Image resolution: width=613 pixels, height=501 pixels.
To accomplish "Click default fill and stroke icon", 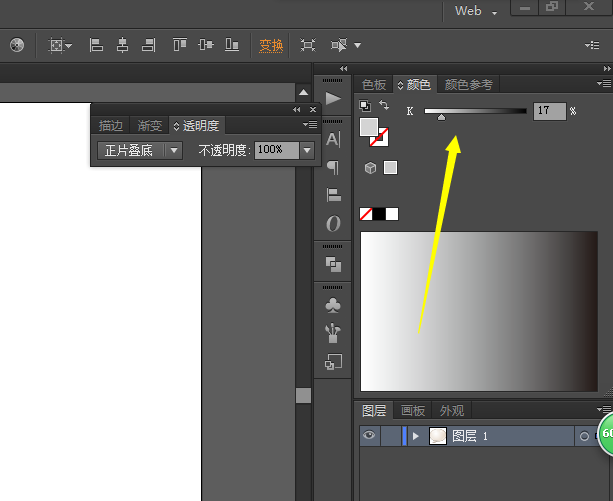I will pos(365,106).
